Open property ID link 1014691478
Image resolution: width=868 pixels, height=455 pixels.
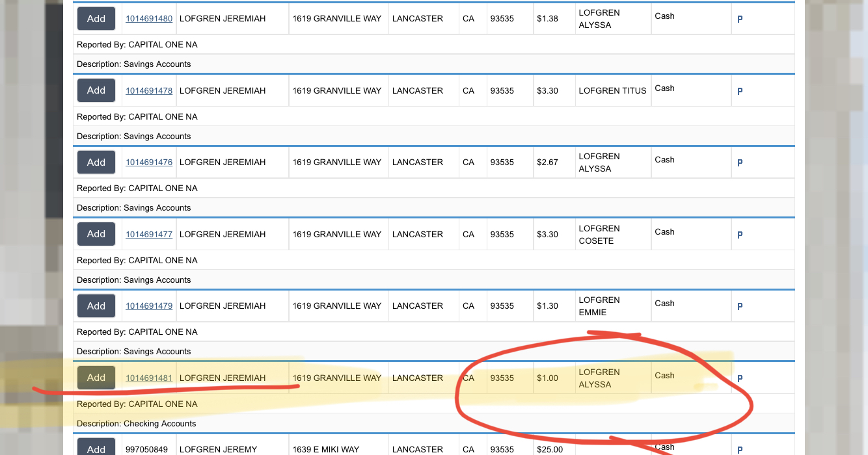pyautogui.click(x=149, y=91)
